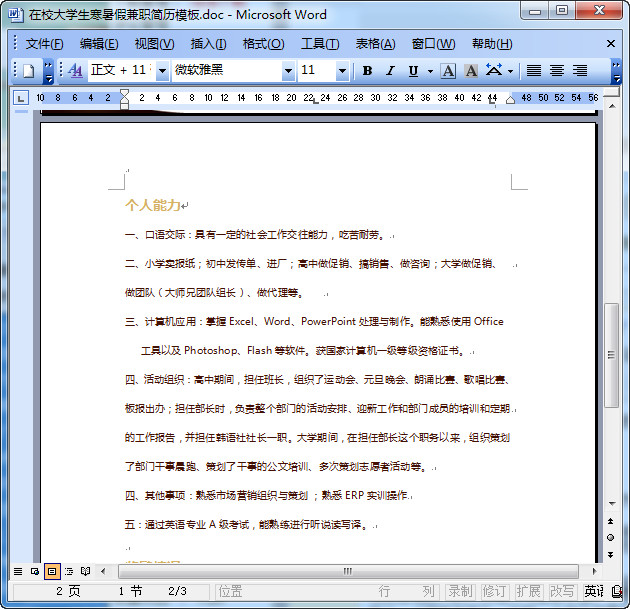Click the Character Scaling icon
Viewport: 630px width, 609px height.
tap(494, 70)
